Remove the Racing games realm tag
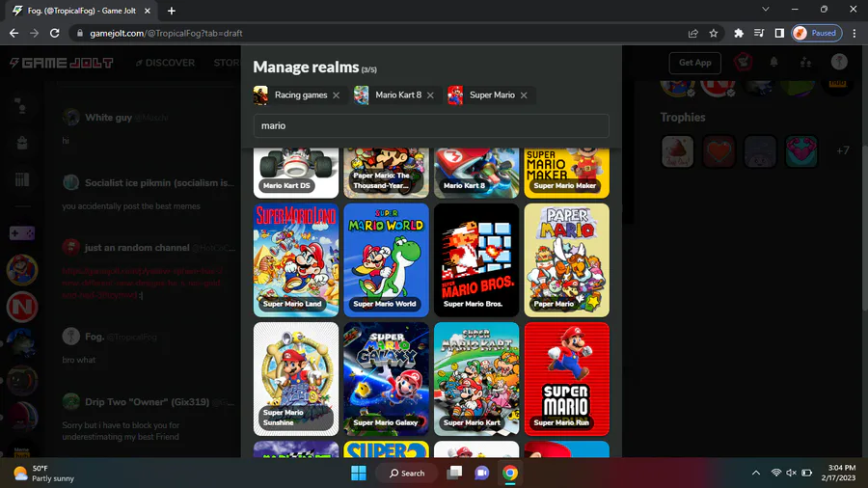The image size is (868, 488). (336, 95)
